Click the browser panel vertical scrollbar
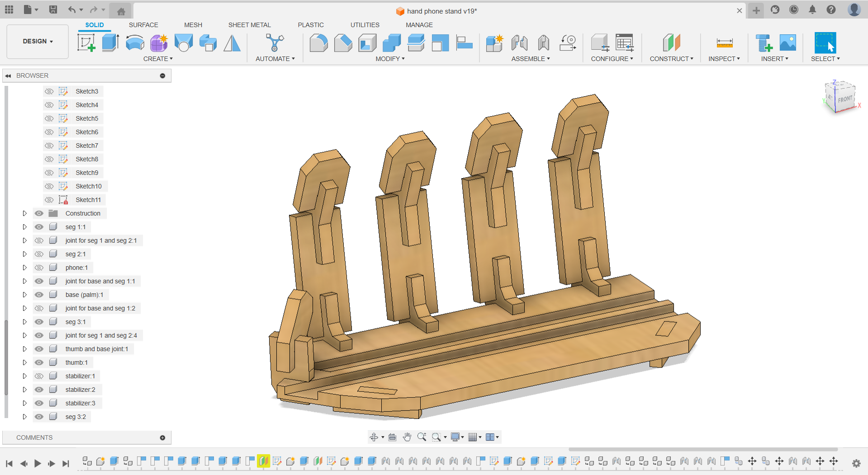 [x=6, y=357]
